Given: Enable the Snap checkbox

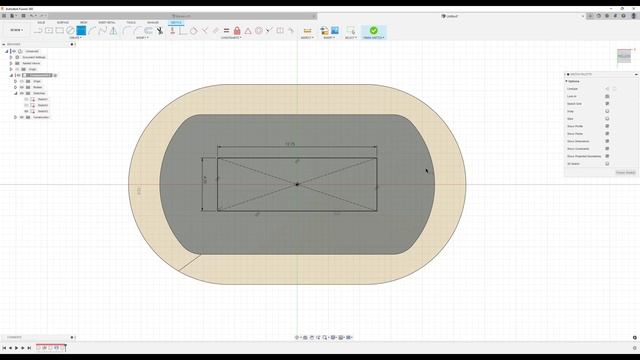Looking at the screenshot, I should click(x=607, y=111).
